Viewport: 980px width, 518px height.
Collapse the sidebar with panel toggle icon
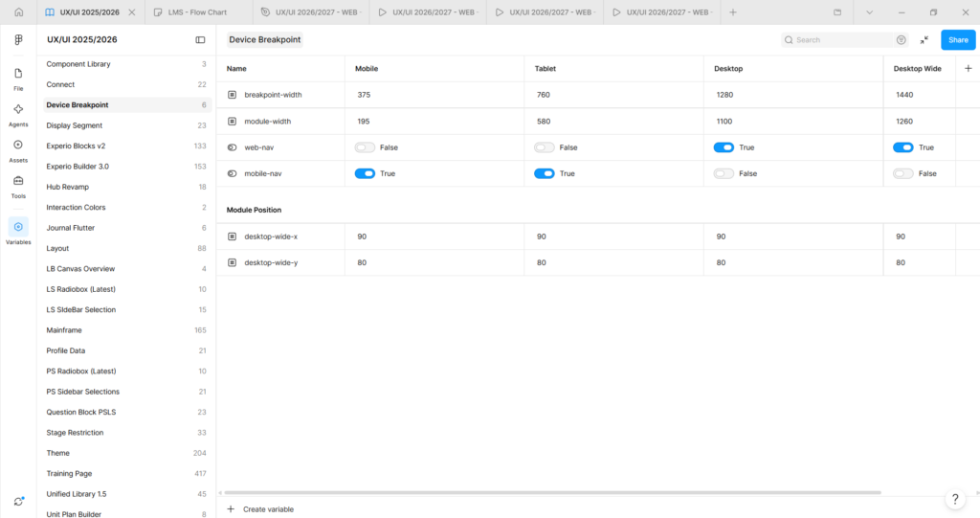[x=200, y=39]
